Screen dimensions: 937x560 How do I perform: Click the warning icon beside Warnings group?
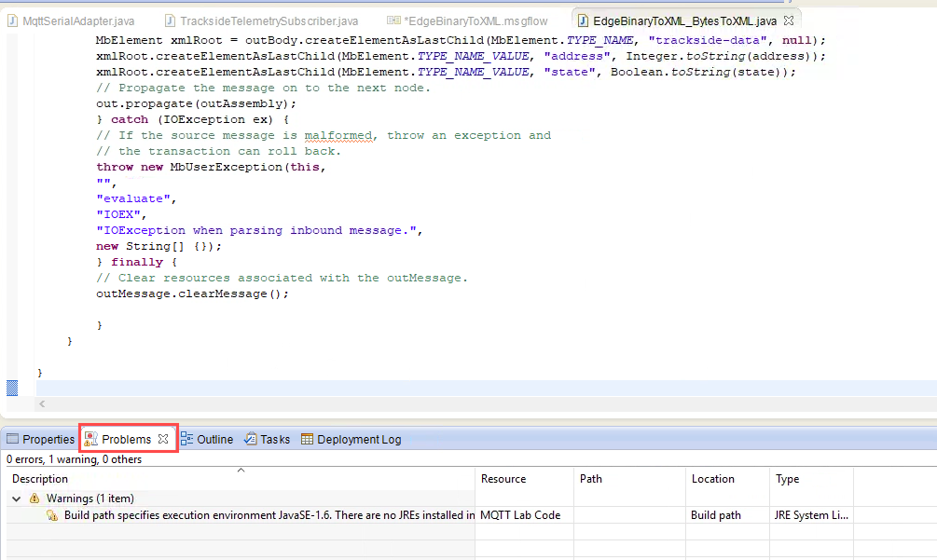(34, 498)
